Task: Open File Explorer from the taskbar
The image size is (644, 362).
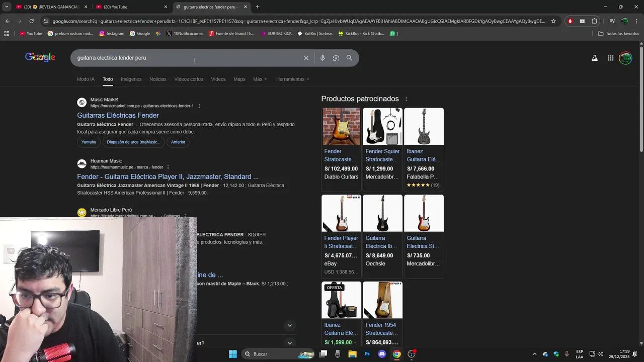Action: point(352,354)
